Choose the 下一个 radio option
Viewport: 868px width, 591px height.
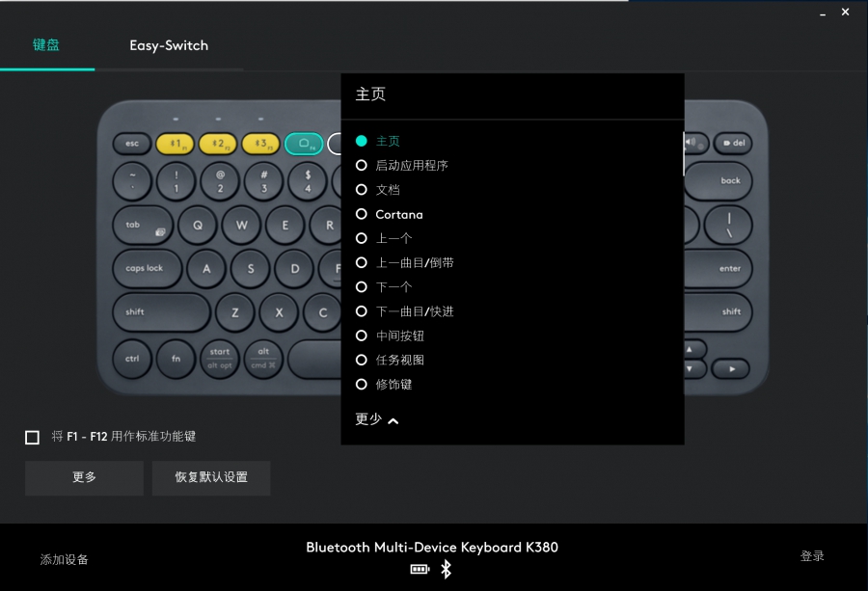click(362, 287)
